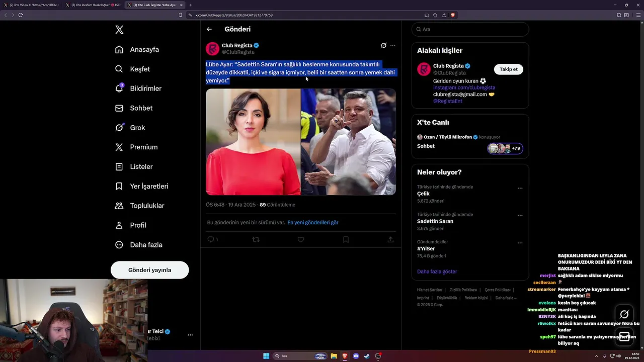Reload the page
The image size is (644, 362).
[21, 15]
